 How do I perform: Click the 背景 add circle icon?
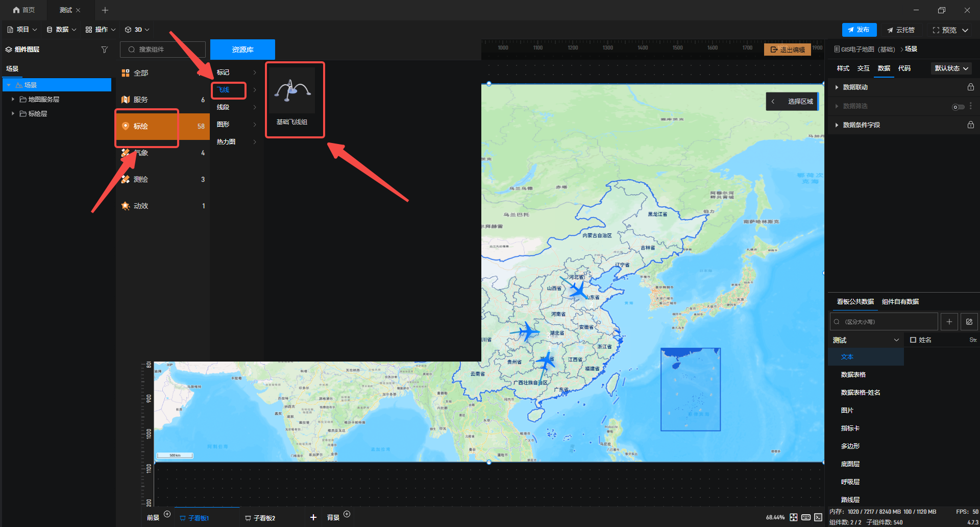point(347,514)
